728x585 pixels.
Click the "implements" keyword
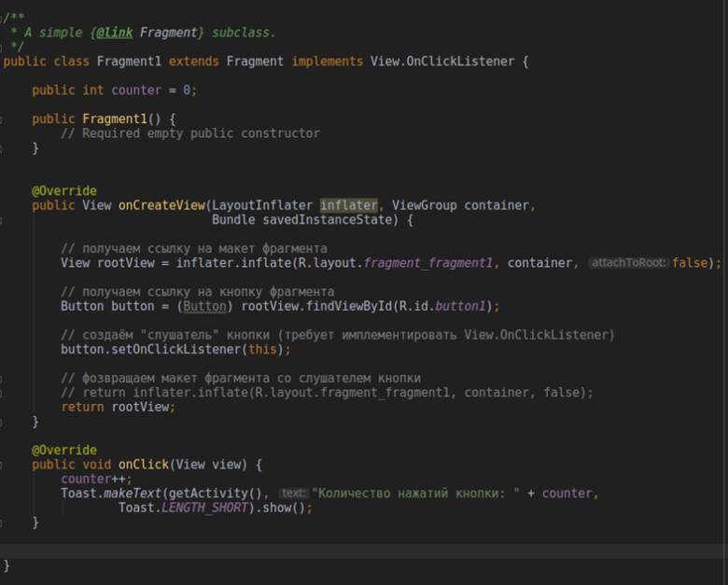tap(328, 62)
